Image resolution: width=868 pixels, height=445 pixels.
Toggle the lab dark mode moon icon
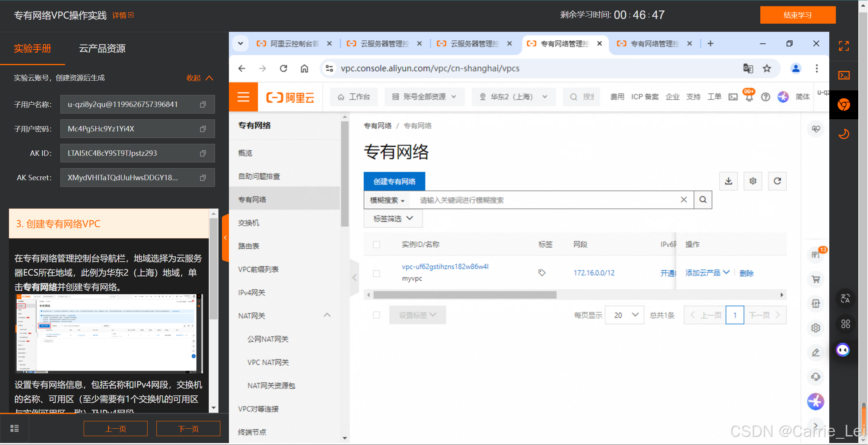[x=844, y=134]
